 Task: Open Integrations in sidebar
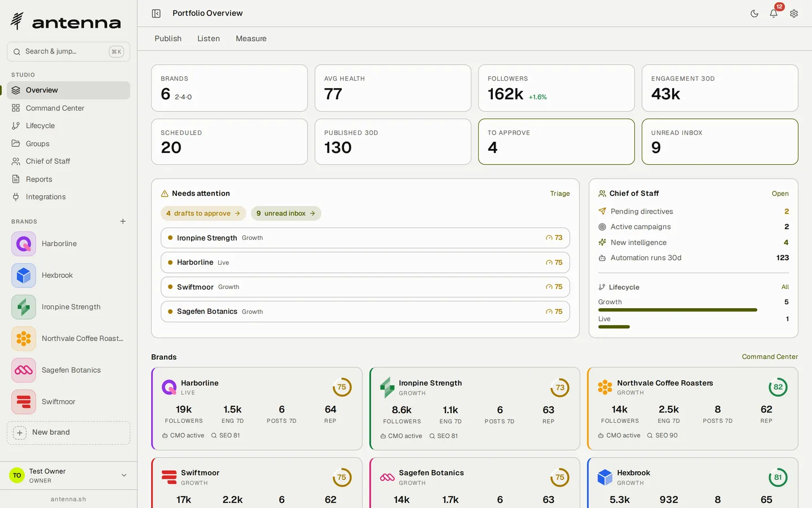[x=68, y=197]
